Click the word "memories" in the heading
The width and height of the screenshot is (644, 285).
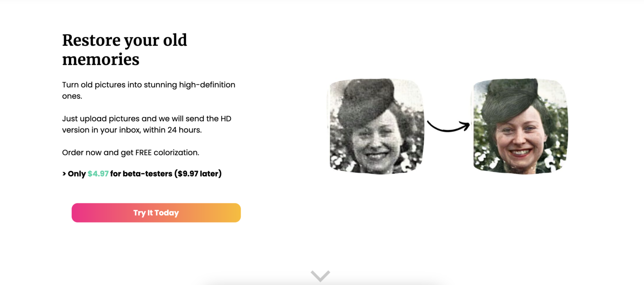(x=101, y=60)
